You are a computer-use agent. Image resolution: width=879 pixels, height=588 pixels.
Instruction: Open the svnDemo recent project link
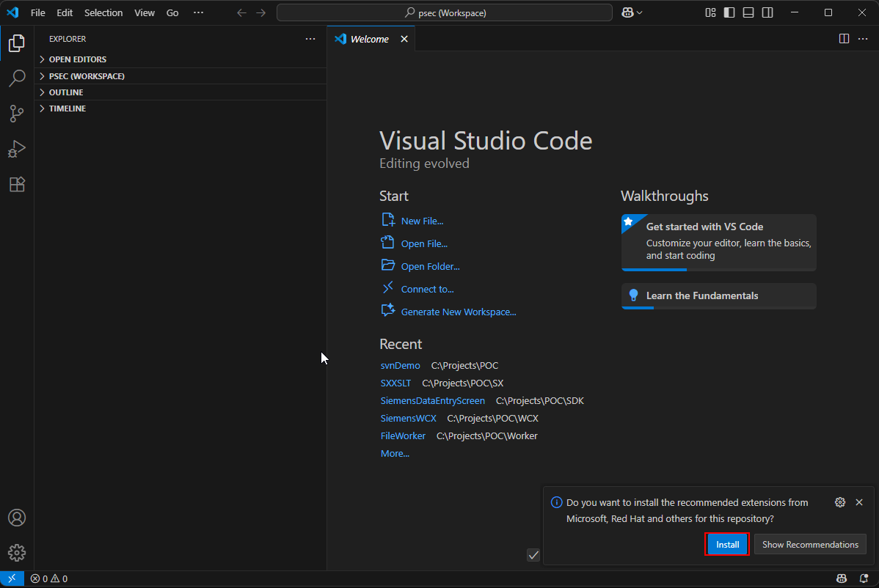[400, 365]
